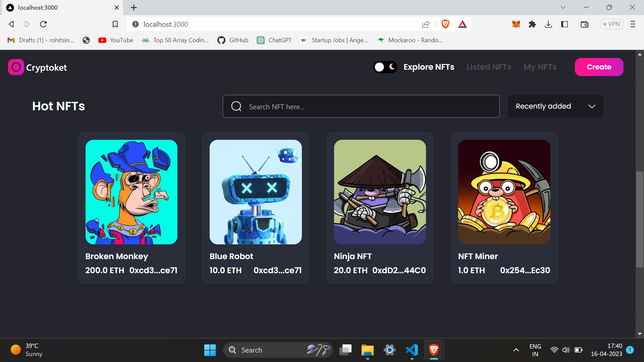Click the browser back arrow

point(11,24)
